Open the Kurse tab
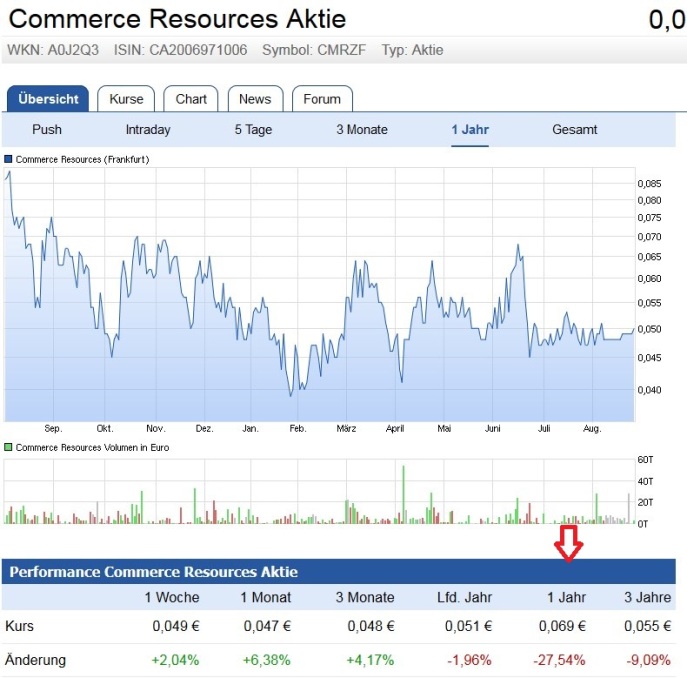687x678 pixels. 126,99
